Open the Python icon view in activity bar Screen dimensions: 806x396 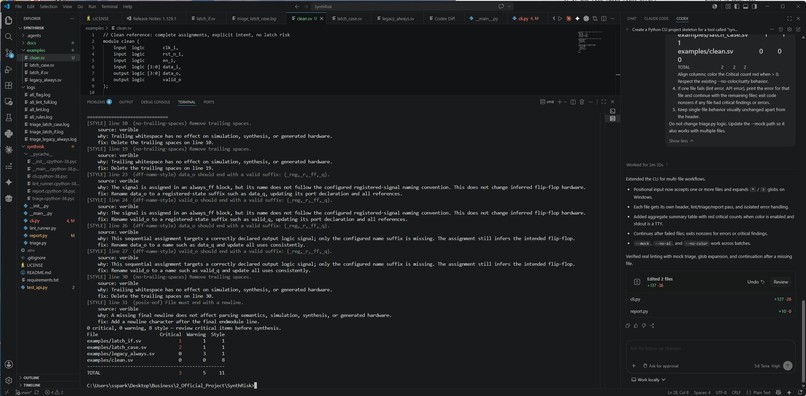(x=8, y=134)
